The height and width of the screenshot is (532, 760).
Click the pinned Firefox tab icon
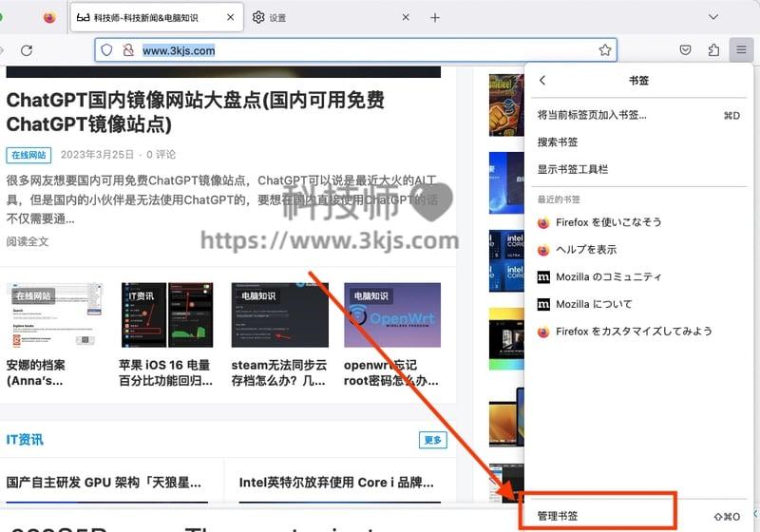pos(49,18)
